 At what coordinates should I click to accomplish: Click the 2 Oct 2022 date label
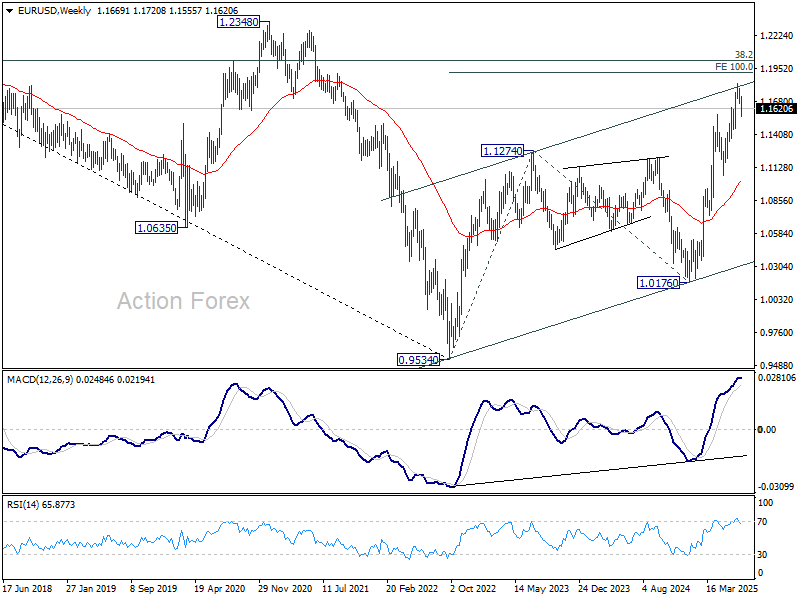click(473, 588)
